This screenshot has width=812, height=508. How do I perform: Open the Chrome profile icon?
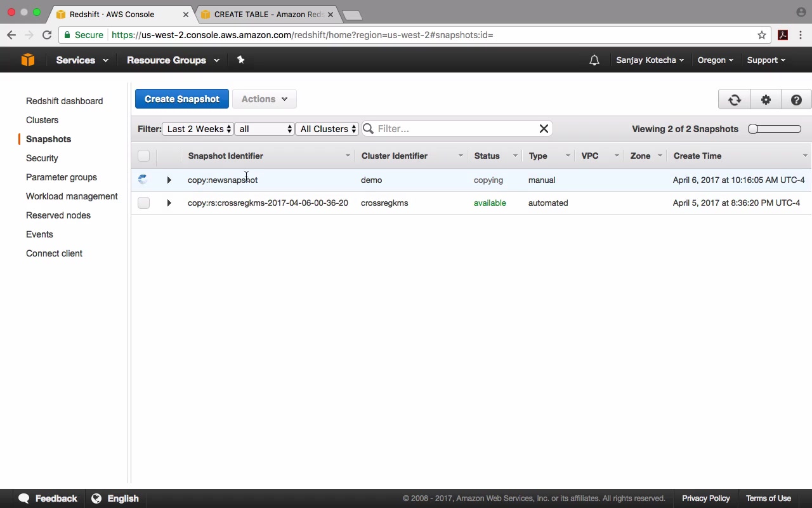[801, 12]
